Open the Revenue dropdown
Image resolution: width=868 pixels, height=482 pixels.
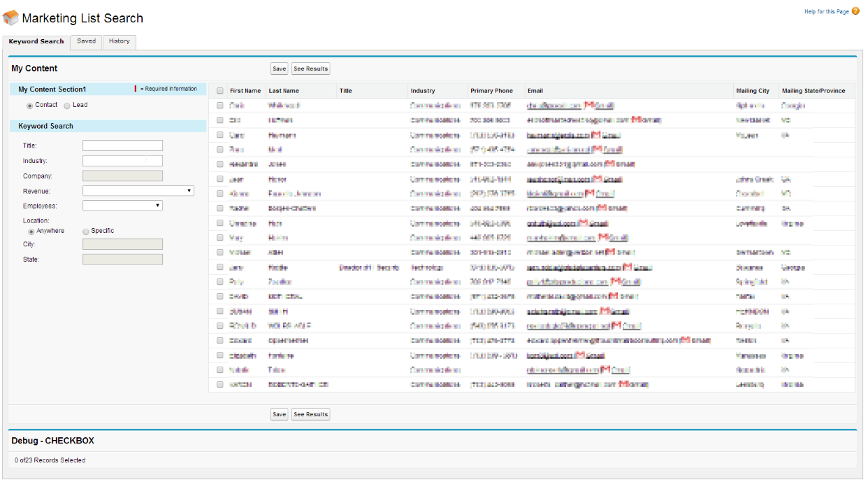138,191
